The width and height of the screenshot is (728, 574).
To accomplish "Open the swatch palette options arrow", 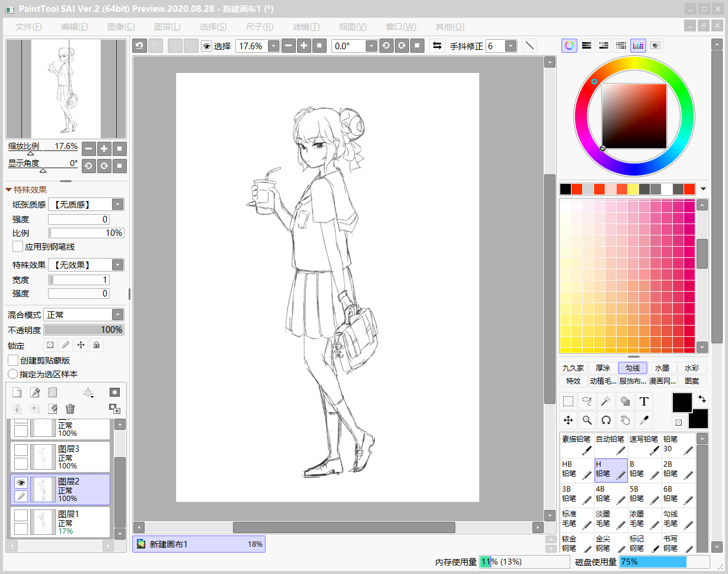I will pos(703,189).
